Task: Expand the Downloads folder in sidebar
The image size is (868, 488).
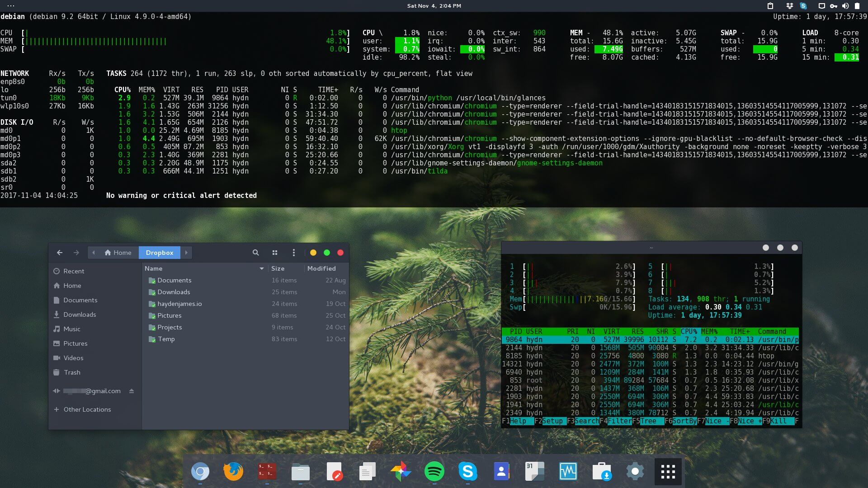Action: (80, 314)
